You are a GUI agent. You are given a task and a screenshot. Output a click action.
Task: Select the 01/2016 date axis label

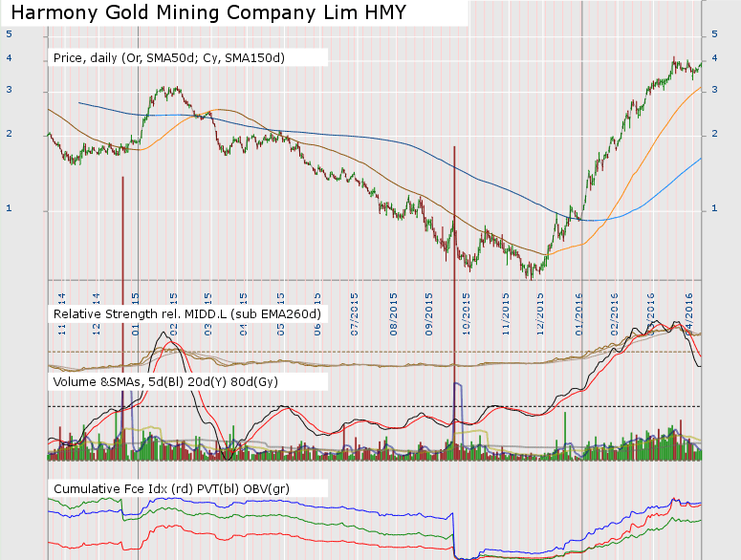579,314
